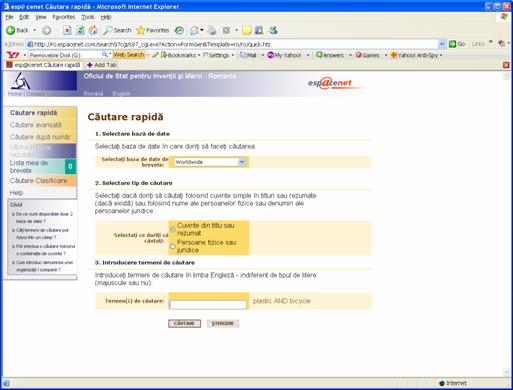Open the Favorites menu
513x390 pixels.
[x=64, y=17]
